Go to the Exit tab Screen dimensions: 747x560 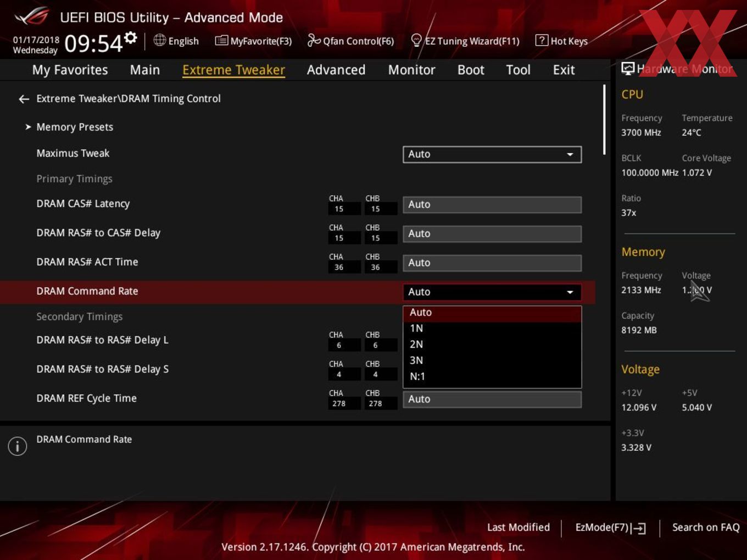click(x=564, y=70)
